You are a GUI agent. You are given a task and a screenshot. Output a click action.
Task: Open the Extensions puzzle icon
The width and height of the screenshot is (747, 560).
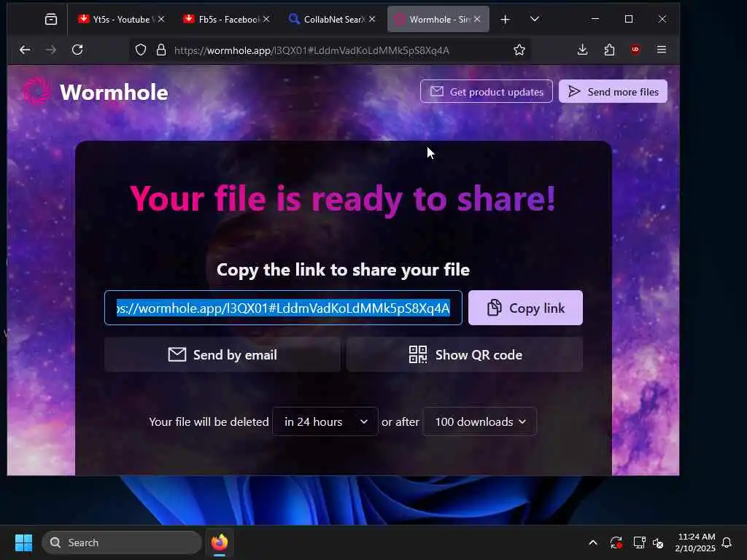tap(609, 50)
